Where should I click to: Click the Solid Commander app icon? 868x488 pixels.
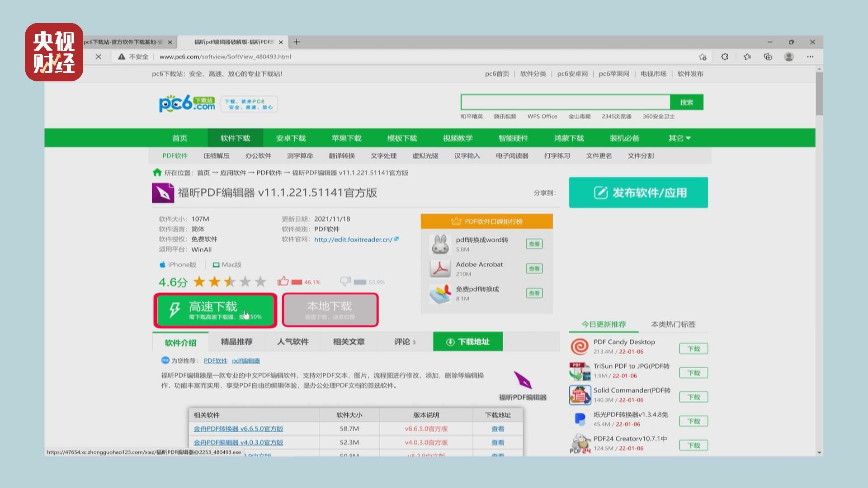pos(580,395)
